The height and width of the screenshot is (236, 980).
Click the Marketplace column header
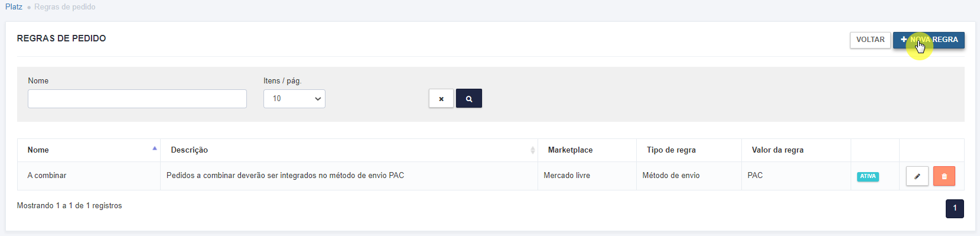pos(570,150)
